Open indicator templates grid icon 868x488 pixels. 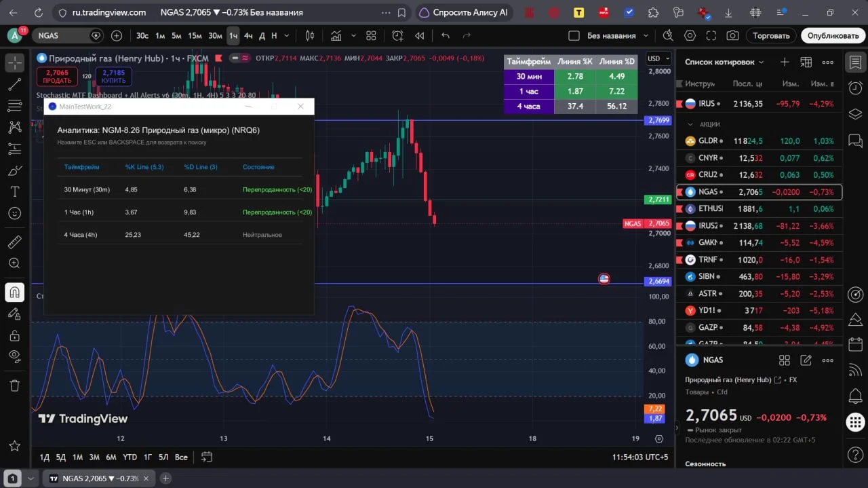pos(371,36)
